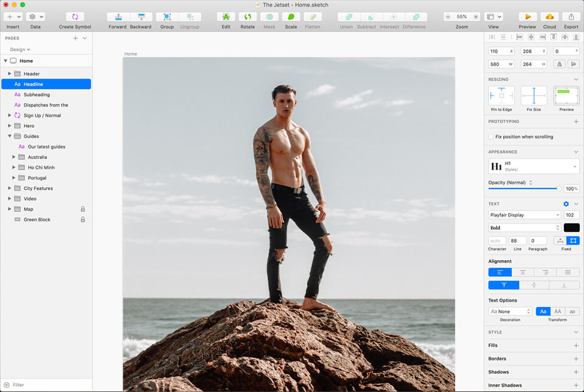Open the Data tool
Screen dimensions: 584x392
click(x=36, y=17)
